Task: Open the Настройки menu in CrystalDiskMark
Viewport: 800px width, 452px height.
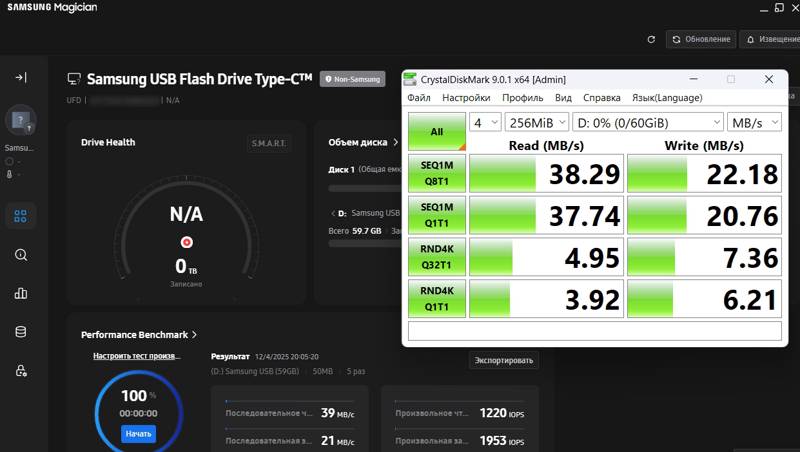Action: coord(466,98)
